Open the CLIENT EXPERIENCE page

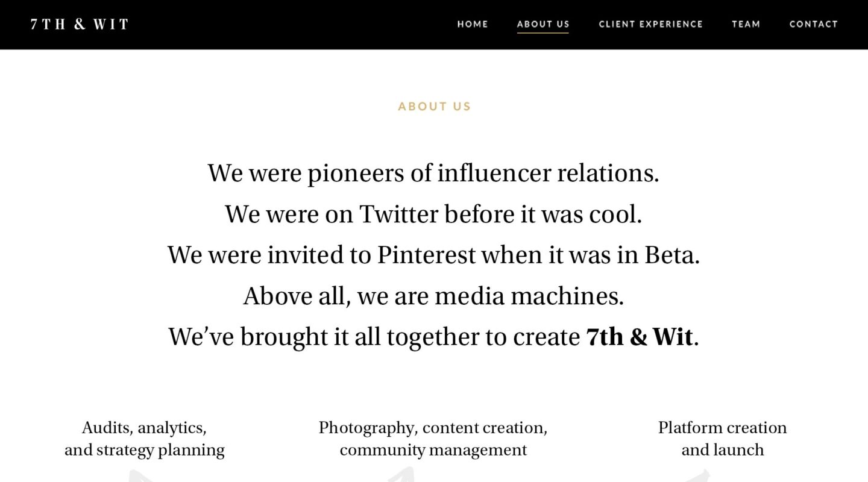tap(650, 24)
